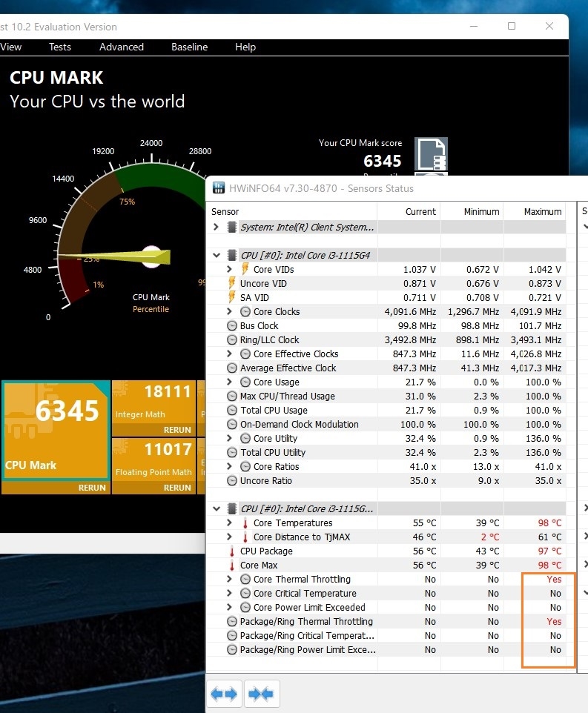The width and height of the screenshot is (588, 713).
Task: Expand the Core Power Limit Exceeded row
Action: pos(230,608)
